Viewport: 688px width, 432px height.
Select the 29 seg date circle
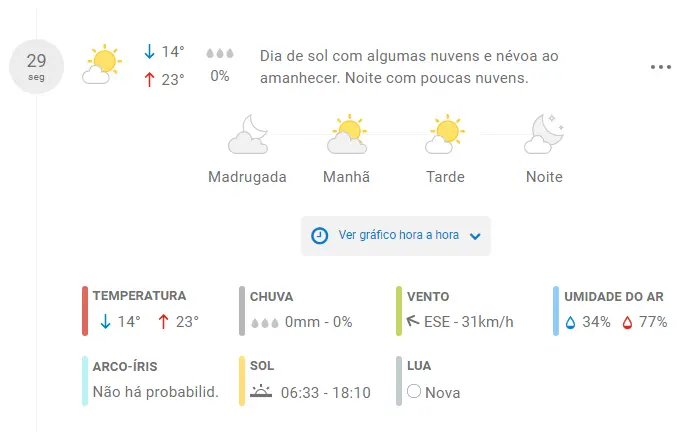[36, 67]
